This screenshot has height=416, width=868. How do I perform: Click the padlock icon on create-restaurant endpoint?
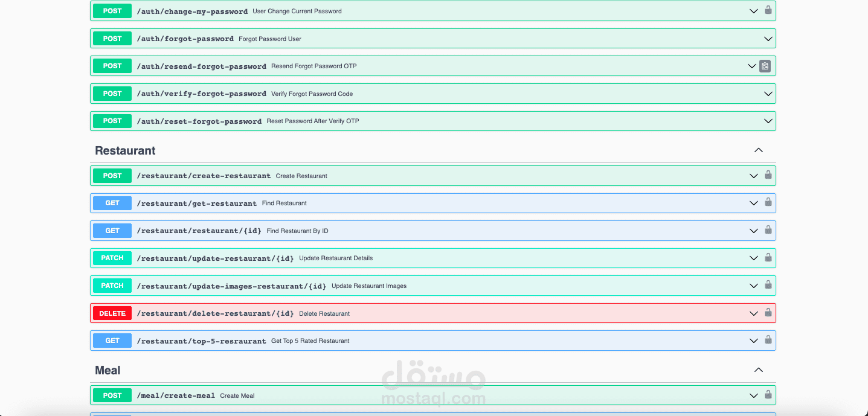[768, 175]
